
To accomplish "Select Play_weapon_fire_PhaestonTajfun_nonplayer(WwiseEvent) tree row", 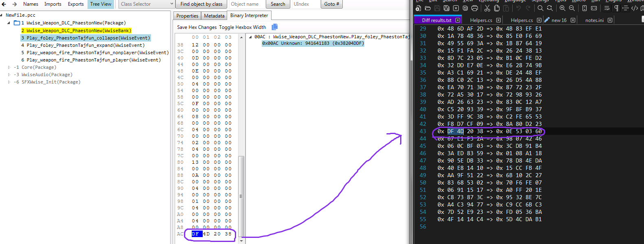I will (x=95, y=53).
